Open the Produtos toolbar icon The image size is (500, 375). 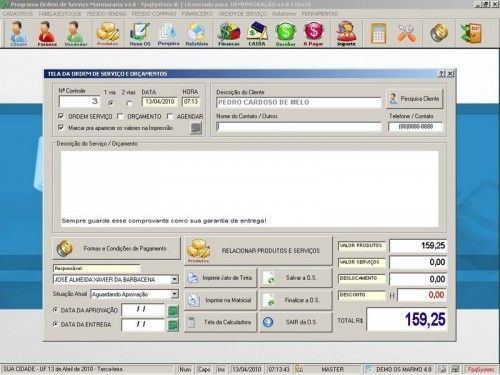tap(108, 33)
